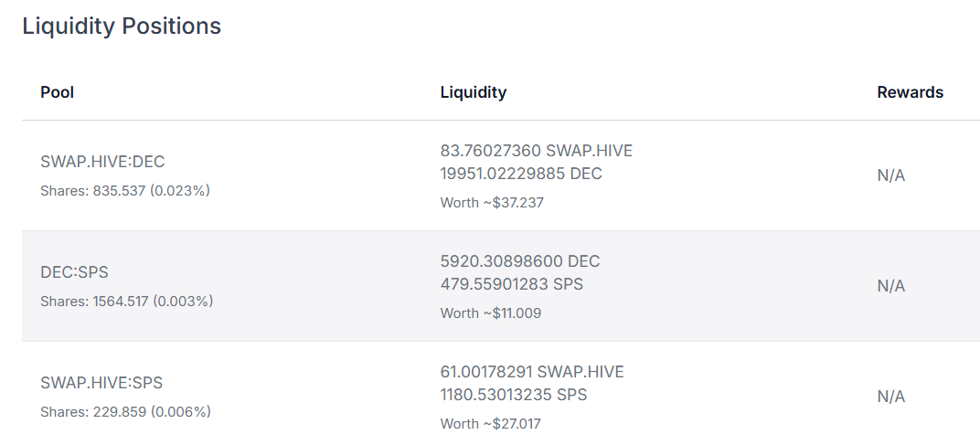
Task: Click the 5920.30898600 DEC amount
Action: point(520,261)
